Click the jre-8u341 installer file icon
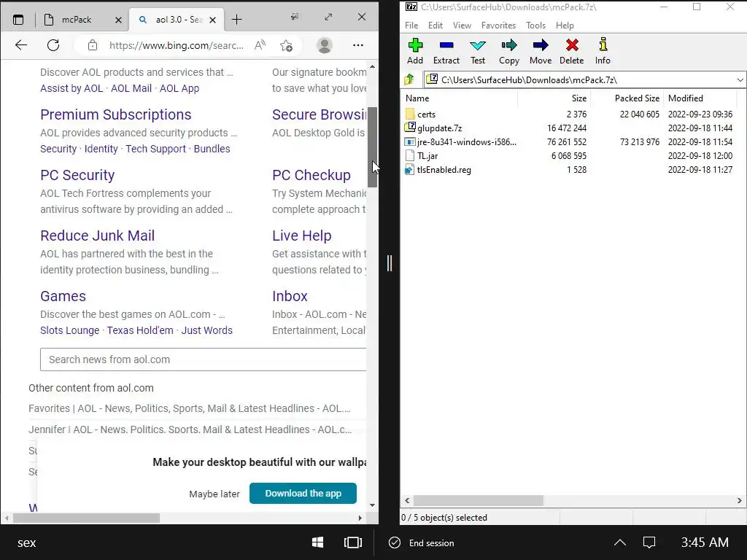The height and width of the screenshot is (560, 747). (410, 142)
